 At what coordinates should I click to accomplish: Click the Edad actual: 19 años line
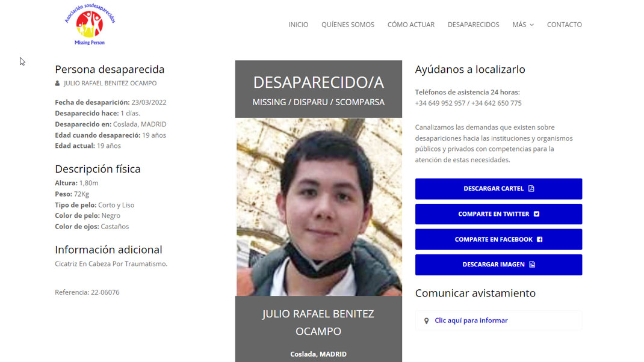tap(88, 146)
